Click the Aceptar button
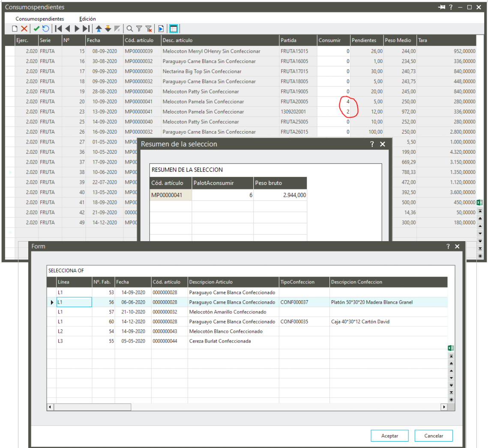 click(x=389, y=436)
